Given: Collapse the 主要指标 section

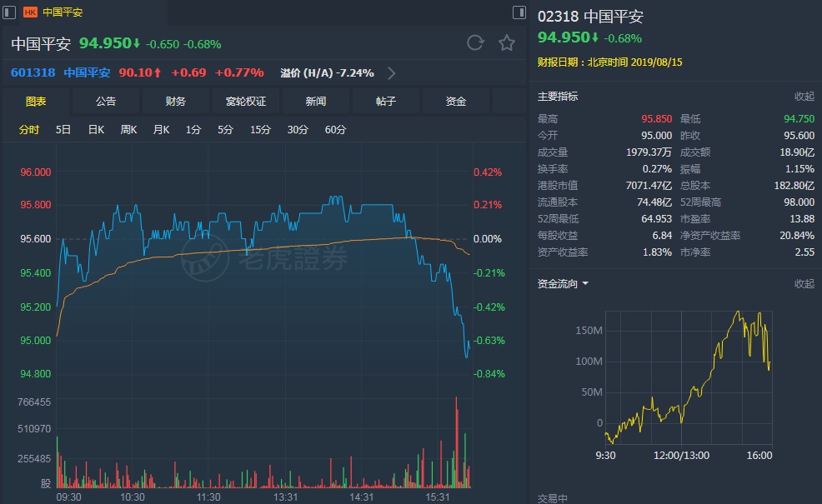Looking at the screenshot, I should 804,97.
